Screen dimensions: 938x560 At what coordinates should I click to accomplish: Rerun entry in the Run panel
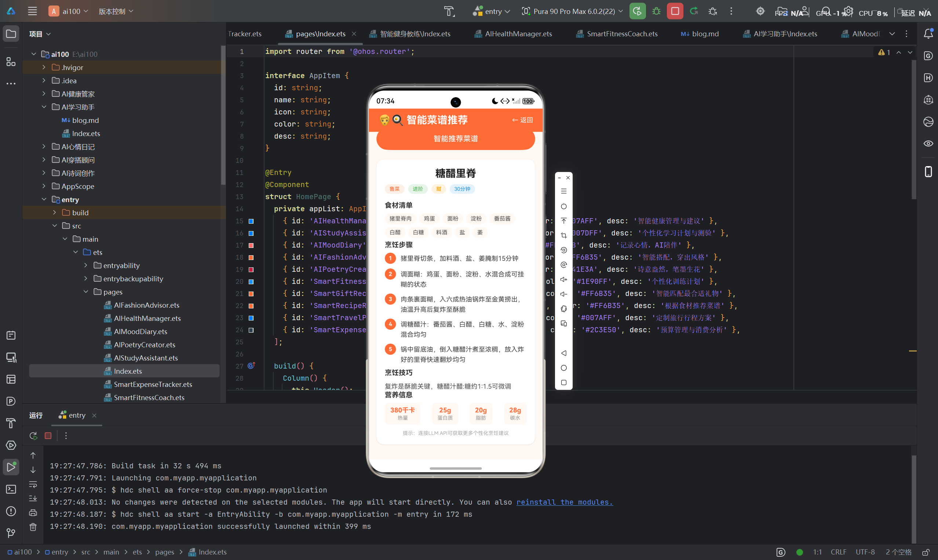[33, 436]
